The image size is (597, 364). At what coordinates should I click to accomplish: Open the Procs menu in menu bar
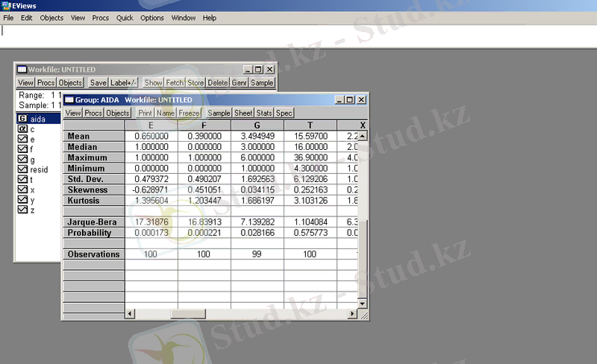(100, 17)
